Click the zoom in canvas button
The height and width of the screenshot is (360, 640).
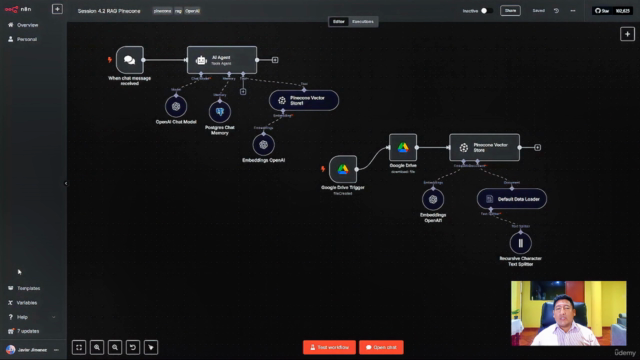97,347
